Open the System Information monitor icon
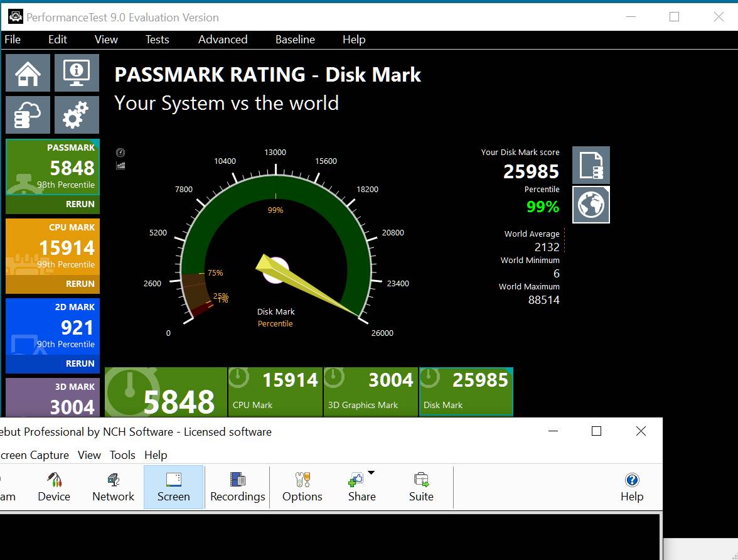The image size is (738, 560). [x=77, y=73]
